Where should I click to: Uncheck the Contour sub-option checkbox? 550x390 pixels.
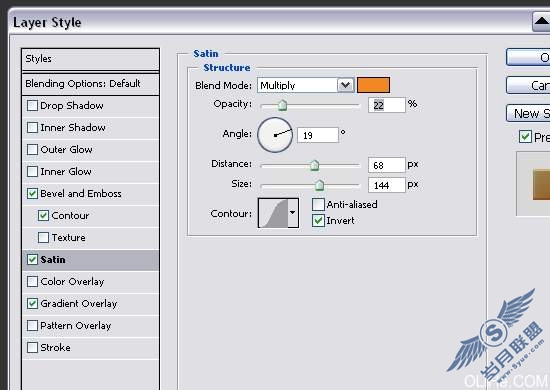(43, 216)
